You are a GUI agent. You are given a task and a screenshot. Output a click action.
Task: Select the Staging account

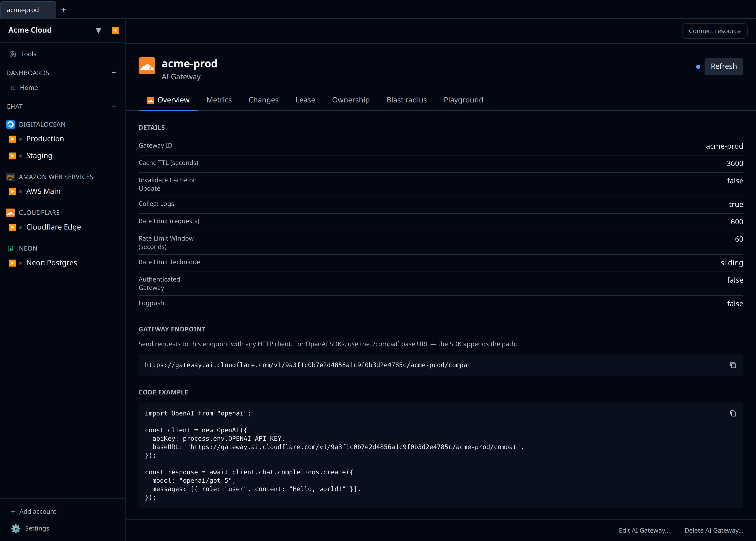click(39, 155)
